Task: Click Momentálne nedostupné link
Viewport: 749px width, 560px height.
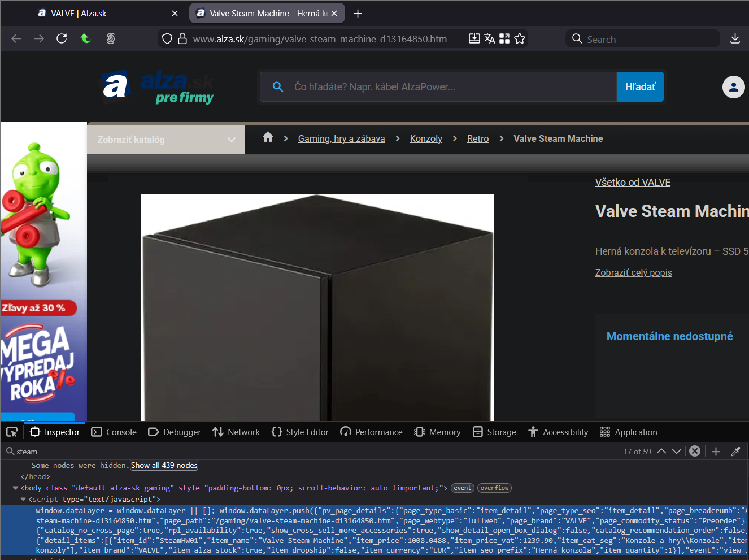Action: 669,336
